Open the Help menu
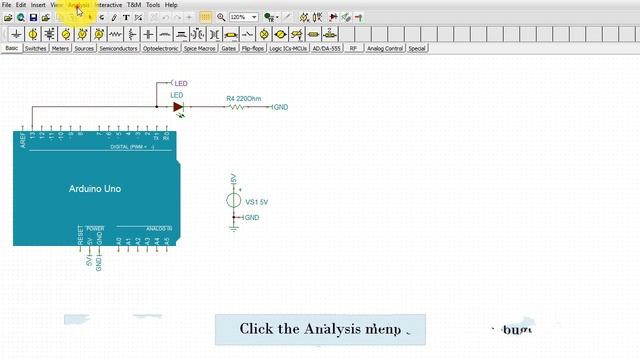 click(x=171, y=5)
